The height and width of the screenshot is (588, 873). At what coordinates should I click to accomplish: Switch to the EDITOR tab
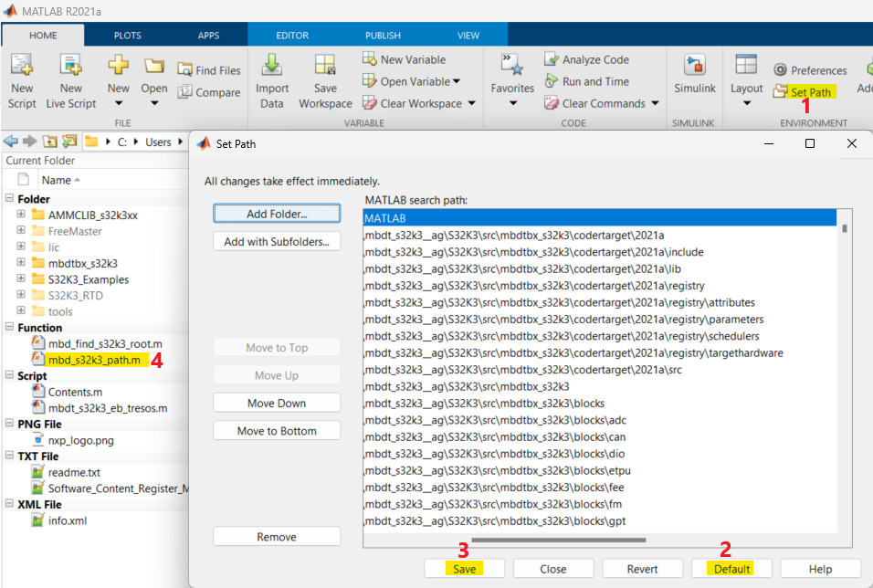pyautogui.click(x=292, y=35)
